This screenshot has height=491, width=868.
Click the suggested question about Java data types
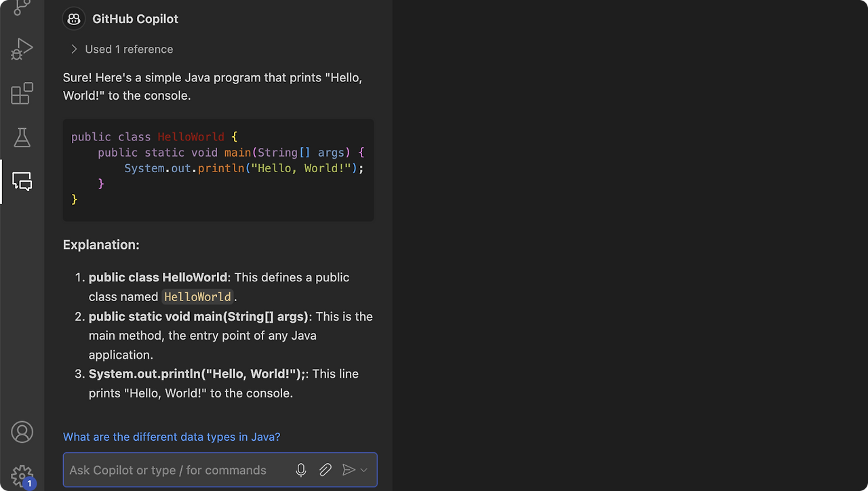pyautogui.click(x=171, y=437)
